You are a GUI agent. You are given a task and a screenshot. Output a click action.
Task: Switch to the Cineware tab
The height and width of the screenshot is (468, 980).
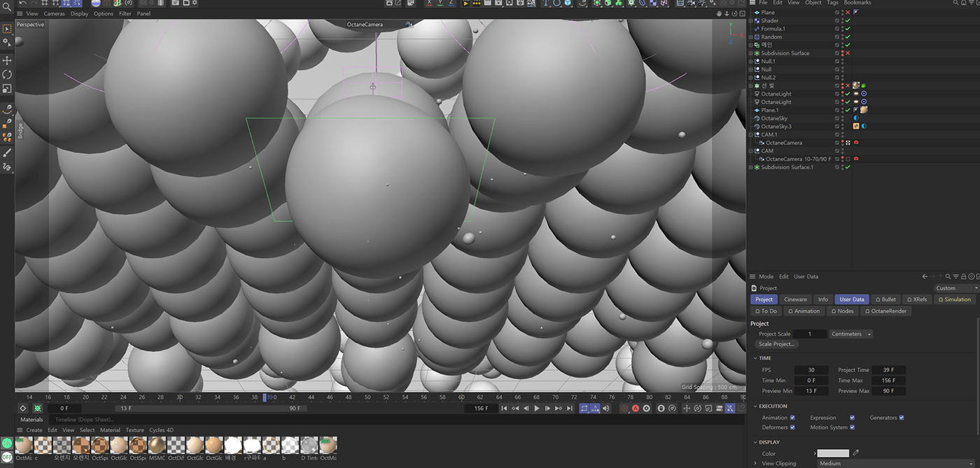click(795, 299)
